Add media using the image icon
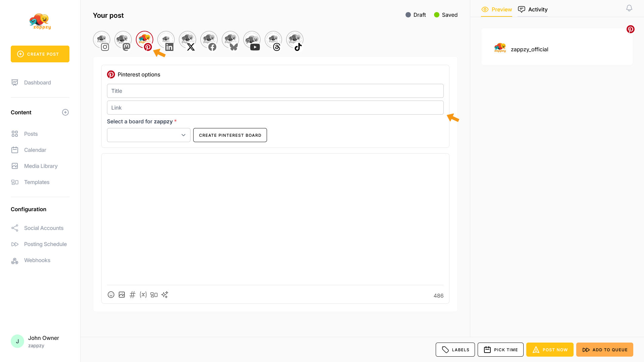The height and width of the screenshot is (362, 644). tap(122, 295)
